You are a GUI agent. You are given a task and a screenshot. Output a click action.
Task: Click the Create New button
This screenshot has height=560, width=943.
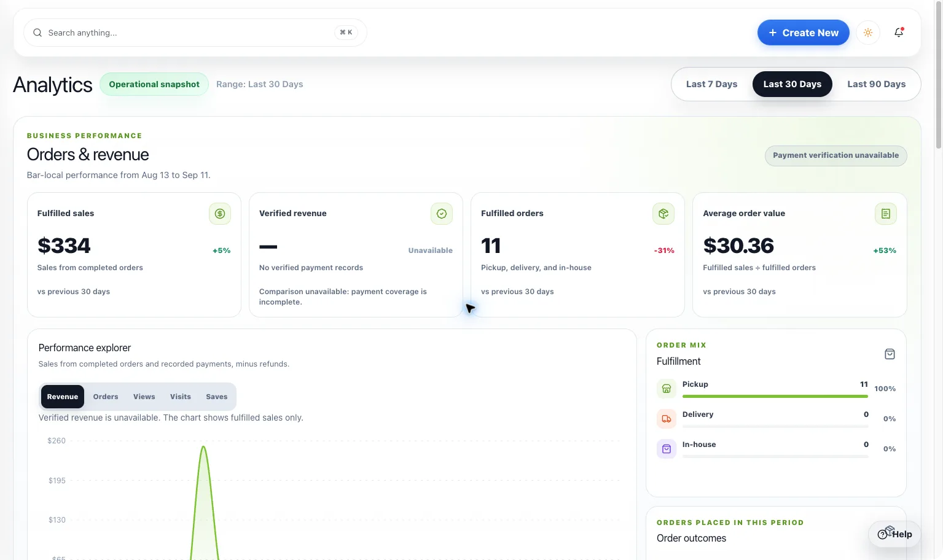coord(804,33)
